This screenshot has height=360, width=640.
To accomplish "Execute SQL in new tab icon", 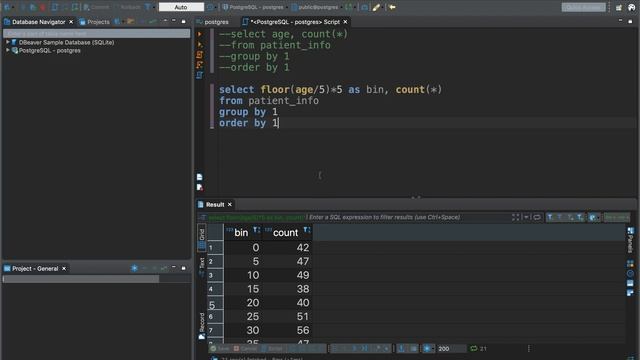I will pos(200,44).
